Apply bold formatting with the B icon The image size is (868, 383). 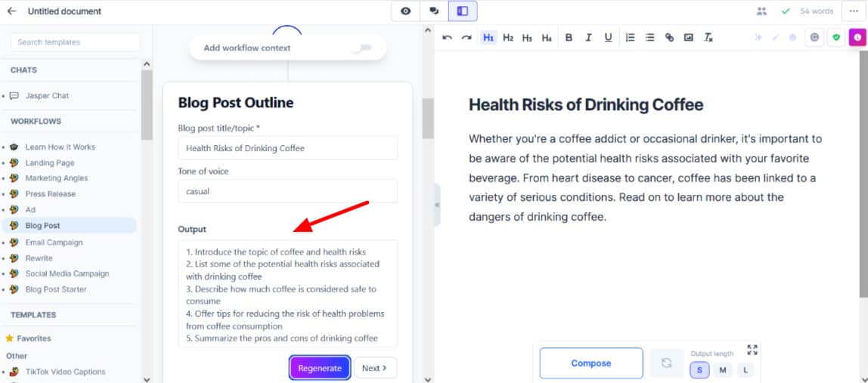pyautogui.click(x=569, y=37)
